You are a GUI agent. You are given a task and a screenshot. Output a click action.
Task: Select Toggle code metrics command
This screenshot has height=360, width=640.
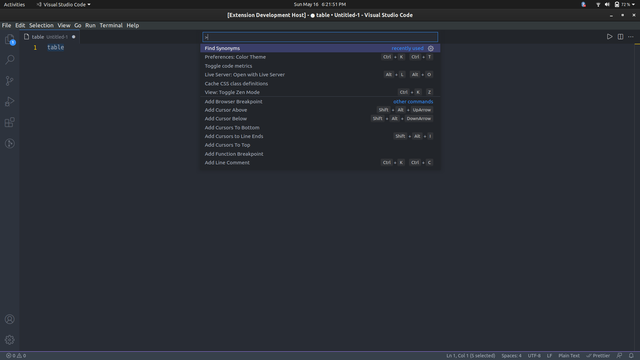pyautogui.click(x=320, y=66)
